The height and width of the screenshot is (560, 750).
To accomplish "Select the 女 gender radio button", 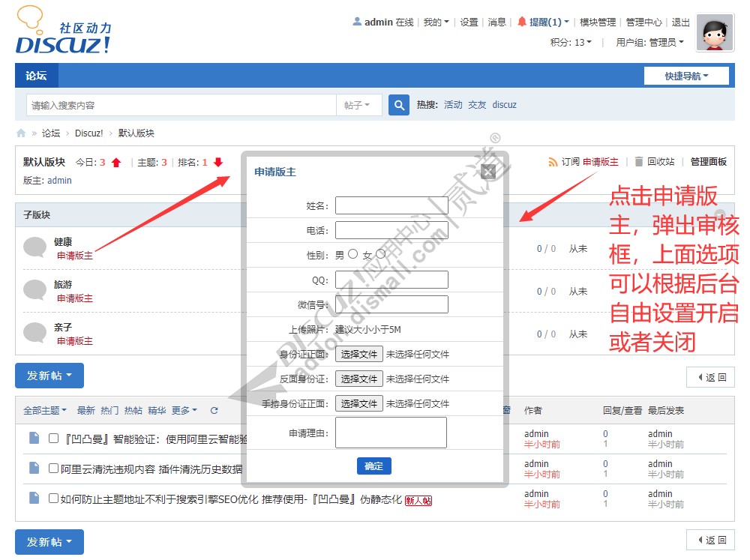I will point(379,255).
